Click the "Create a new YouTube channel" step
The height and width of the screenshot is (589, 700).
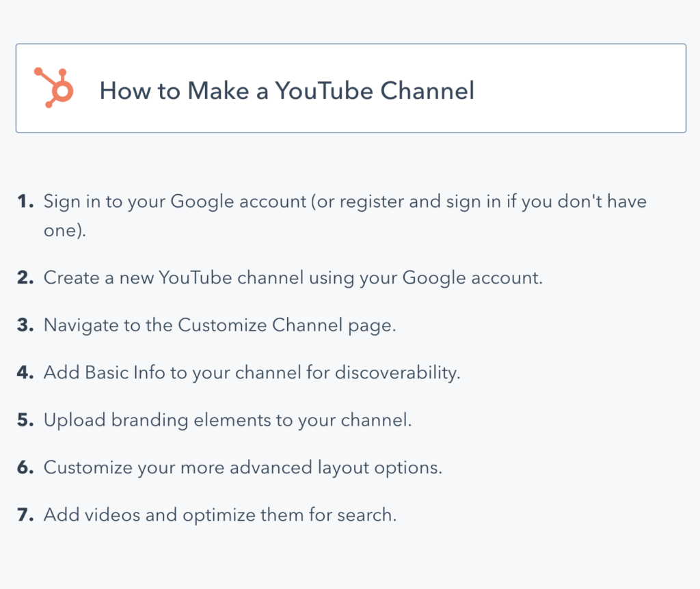(x=293, y=278)
